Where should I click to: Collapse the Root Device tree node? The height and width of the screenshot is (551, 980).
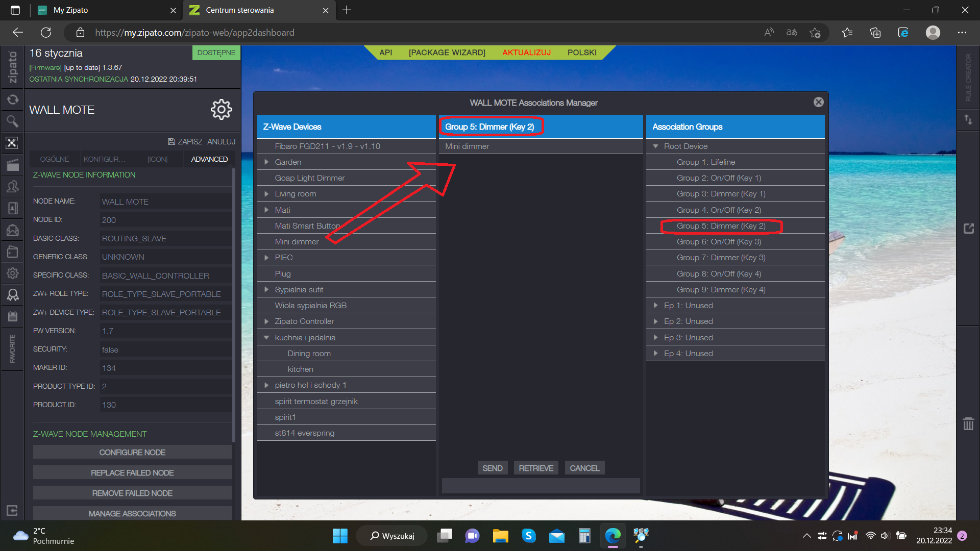click(656, 146)
